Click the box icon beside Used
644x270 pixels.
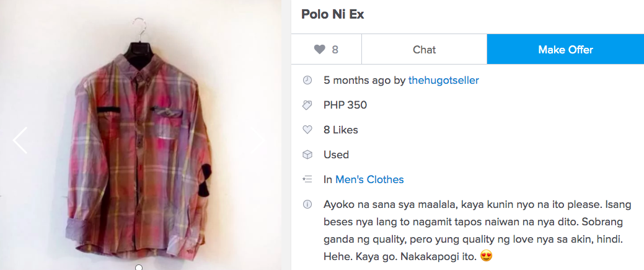coord(307,155)
